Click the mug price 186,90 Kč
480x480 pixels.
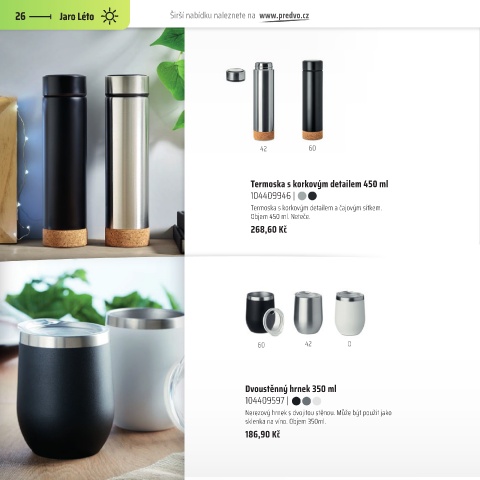pos(262,434)
